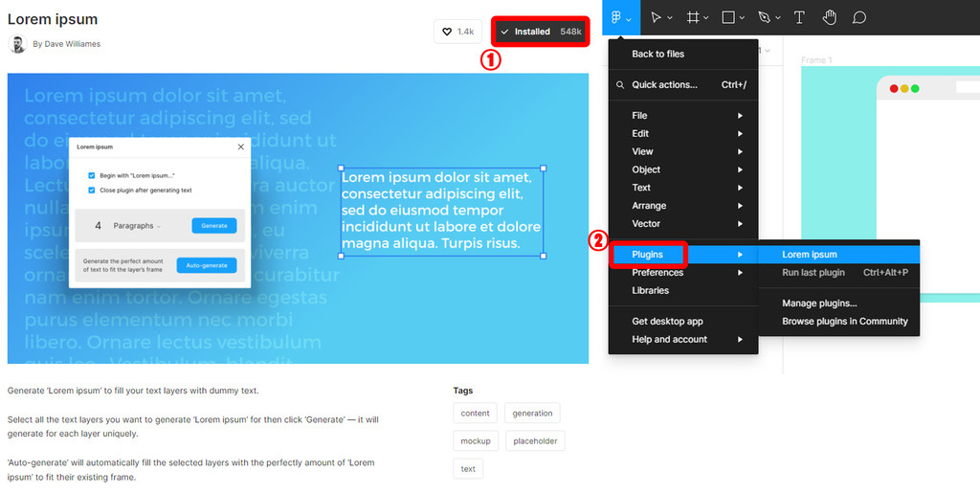Viewport: 980px width, 494px height.
Task: Select the Frame tool
Action: coord(693,17)
